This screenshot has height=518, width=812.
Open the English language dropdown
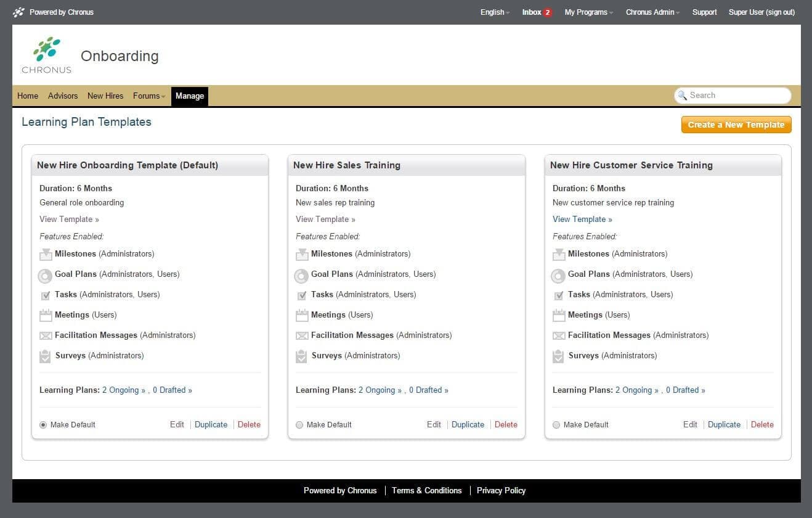(x=495, y=12)
